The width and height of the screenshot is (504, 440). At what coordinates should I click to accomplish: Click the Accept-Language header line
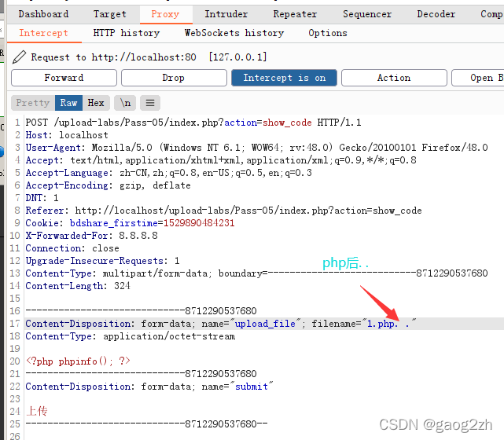tap(169, 173)
